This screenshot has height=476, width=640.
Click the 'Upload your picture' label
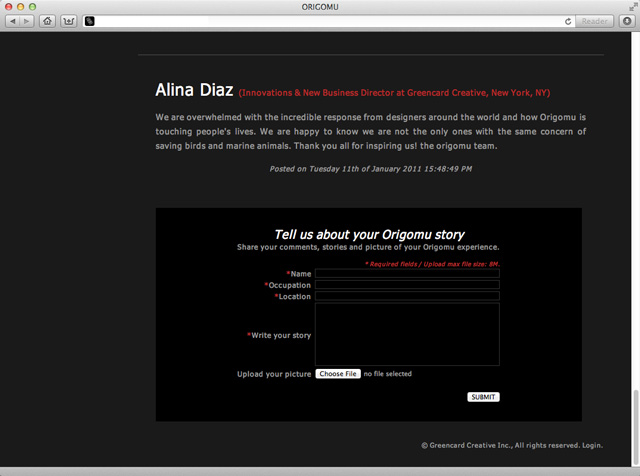pyautogui.click(x=274, y=374)
